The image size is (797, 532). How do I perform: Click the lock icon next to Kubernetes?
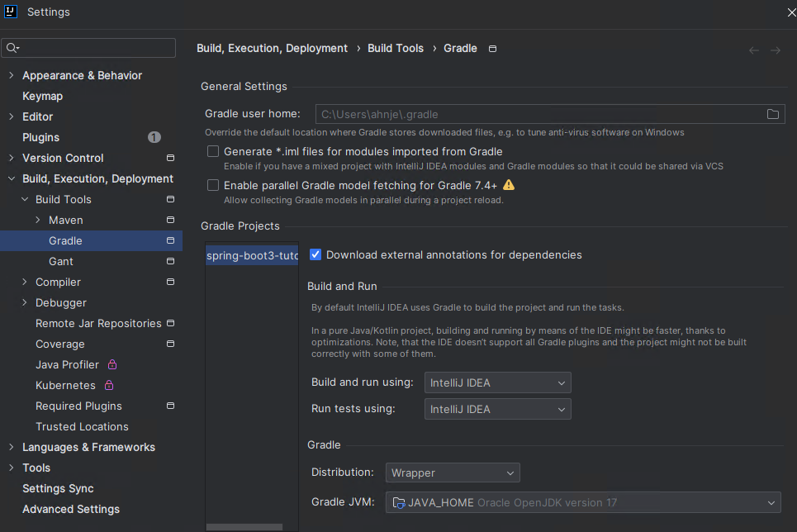coord(109,385)
